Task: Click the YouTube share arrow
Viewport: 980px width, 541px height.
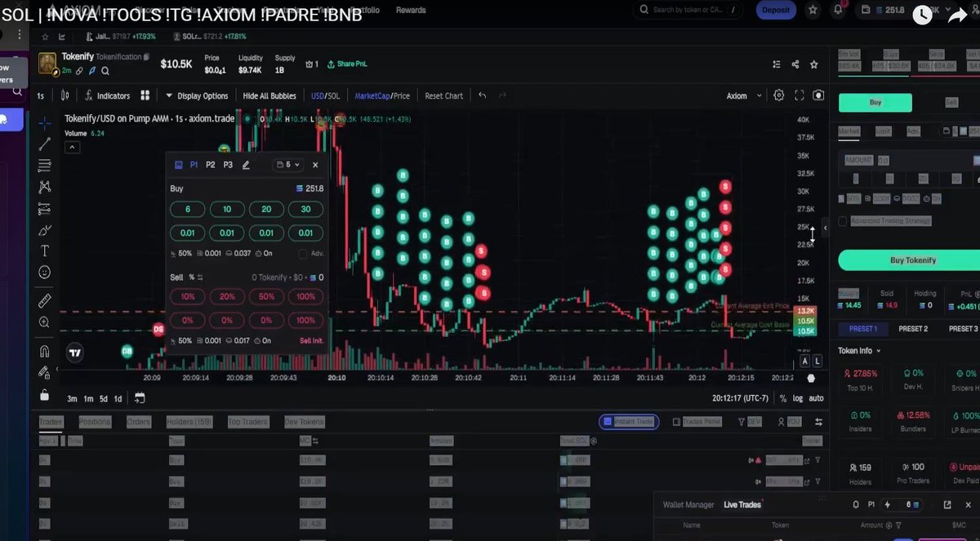Action: coord(957,16)
